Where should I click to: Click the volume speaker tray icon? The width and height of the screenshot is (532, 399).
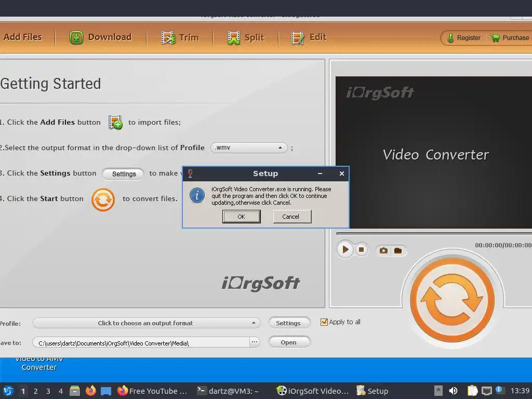click(453, 391)
